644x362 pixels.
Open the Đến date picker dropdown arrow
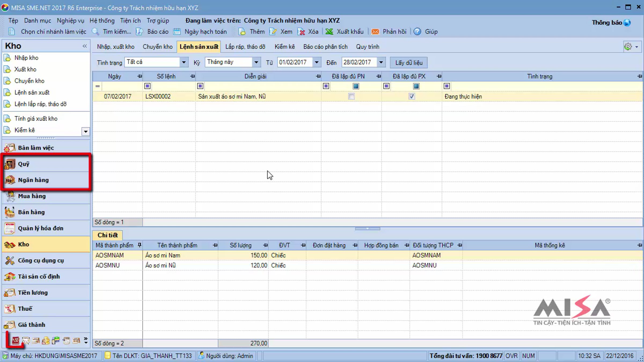(381, 62)
